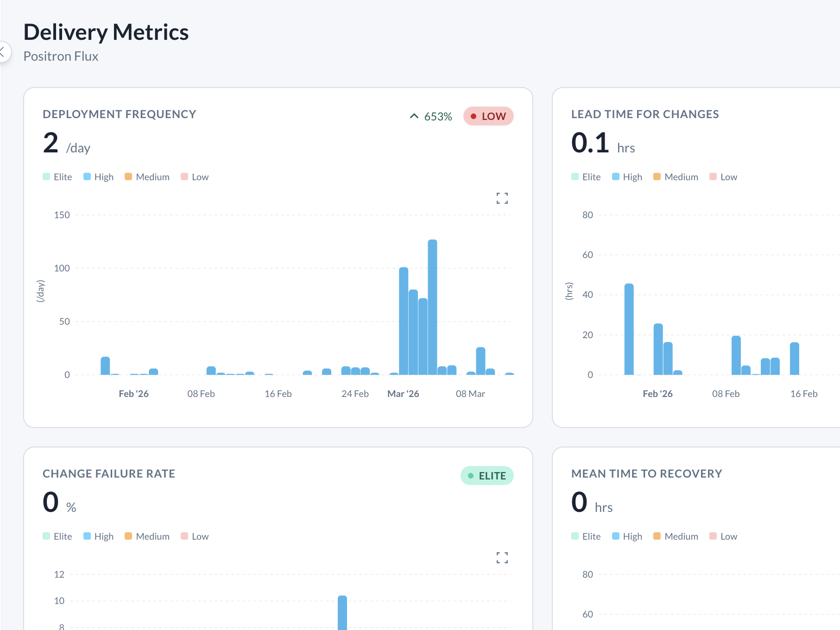Click the Feb '26 axis label on Lead Time chart

657,393
